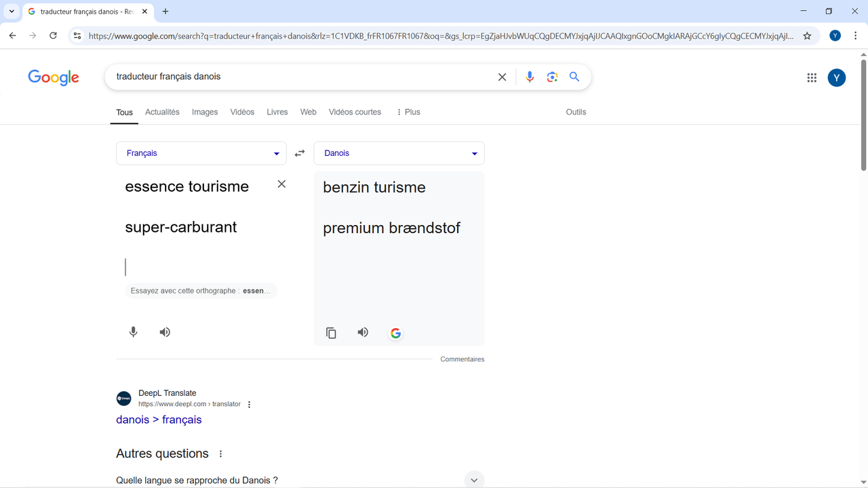Image resolution: width=868 pixels, height=488 pixels.
Task: Search the translation on Google
Action: click(x=395, y=333)
